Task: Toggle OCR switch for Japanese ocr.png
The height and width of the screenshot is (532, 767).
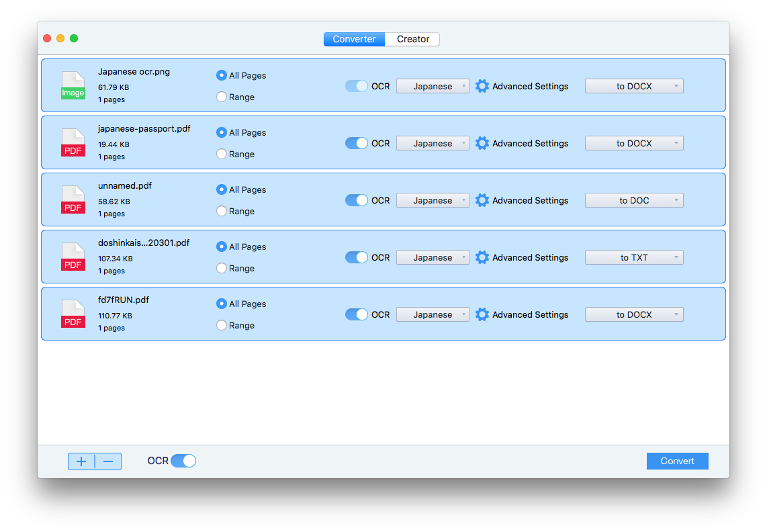Action: (356, 86)
